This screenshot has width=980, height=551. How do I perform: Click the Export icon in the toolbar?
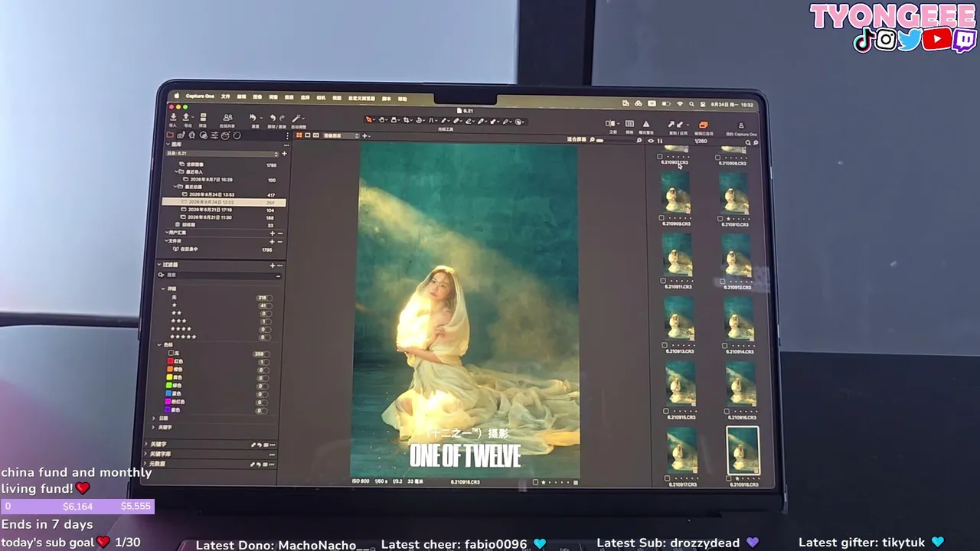[x=186, y=117]
